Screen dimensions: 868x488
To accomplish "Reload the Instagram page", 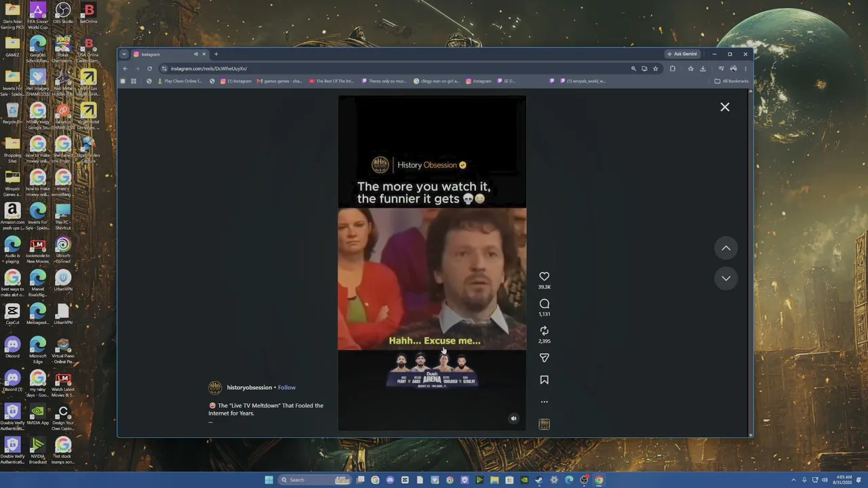I will pyautogui.click(x=149, y=68).
